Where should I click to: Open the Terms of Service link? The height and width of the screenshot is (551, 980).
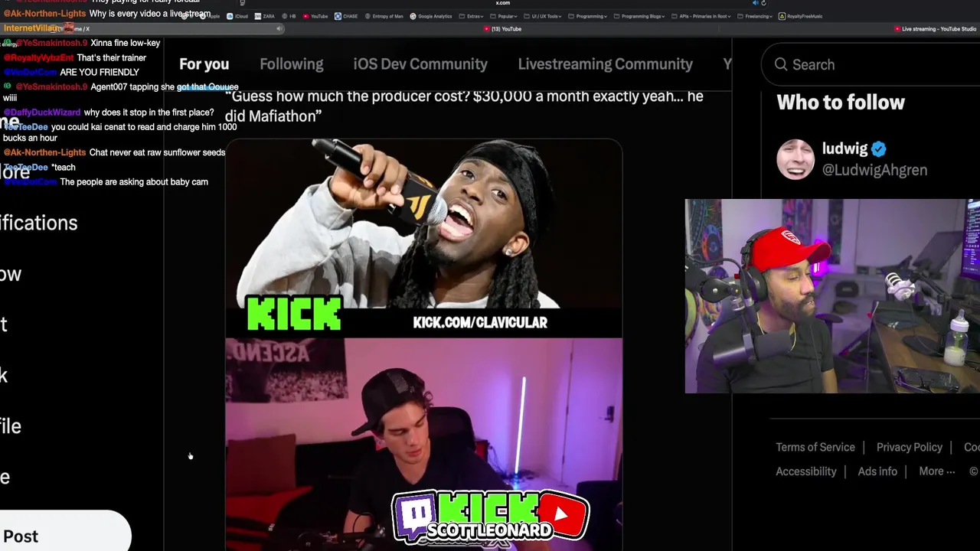pyautogui.click(x=815, y=447)
